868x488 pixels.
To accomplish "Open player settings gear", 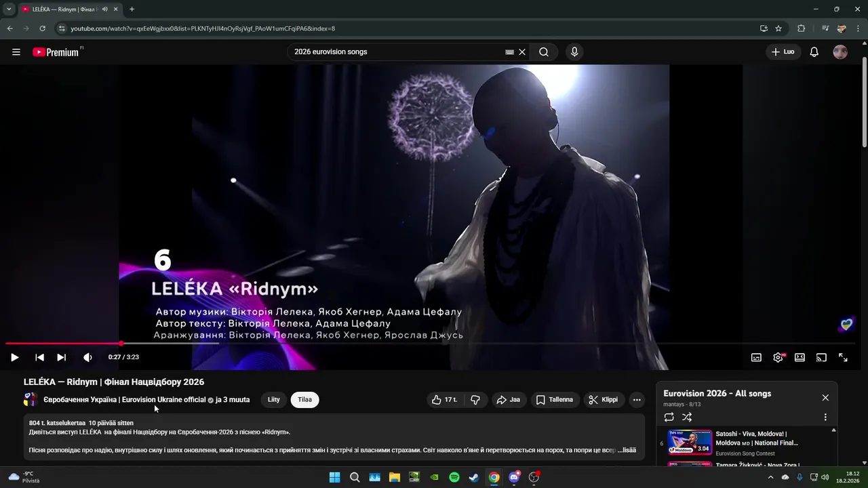I will pyautogui.click(x=778, y=357).
